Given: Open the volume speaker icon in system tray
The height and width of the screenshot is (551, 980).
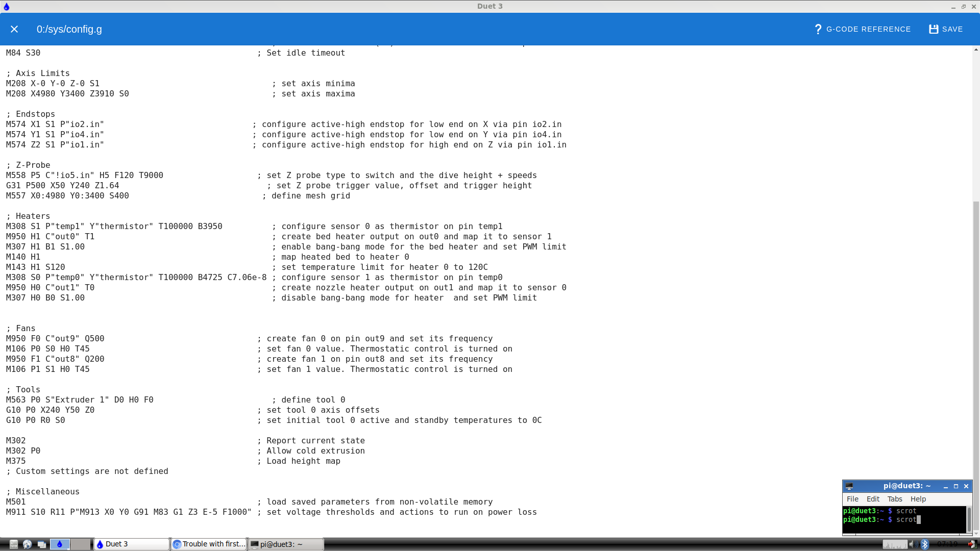Looking at the screenshot, I should tap(913, 544).
